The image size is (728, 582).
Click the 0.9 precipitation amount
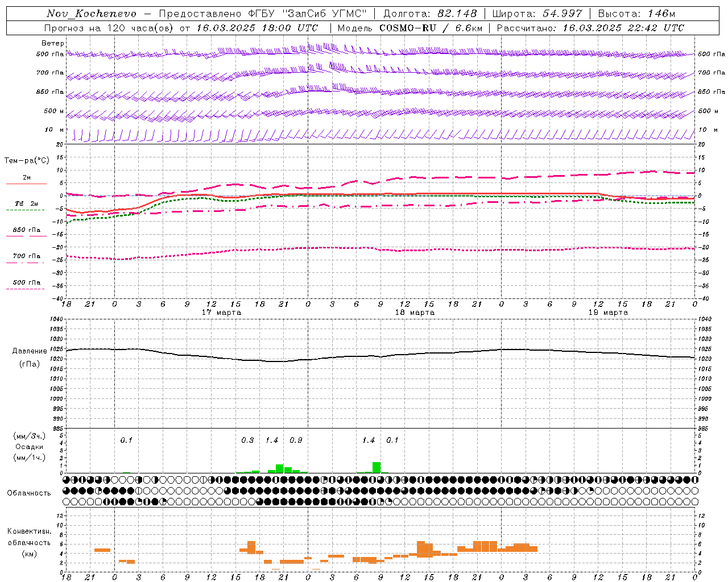pyautogui.click(x=296, y=440)
